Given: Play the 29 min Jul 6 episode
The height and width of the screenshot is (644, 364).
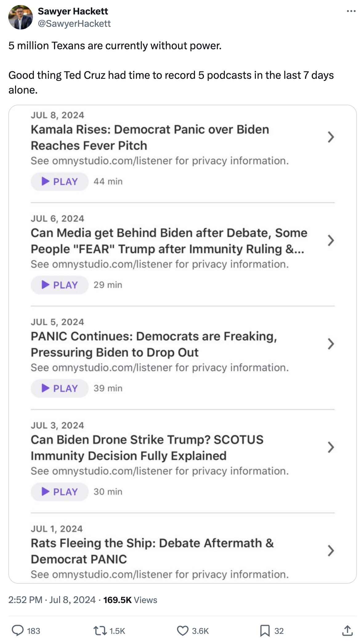Looking at the screenshot, I should pos(59,285).
